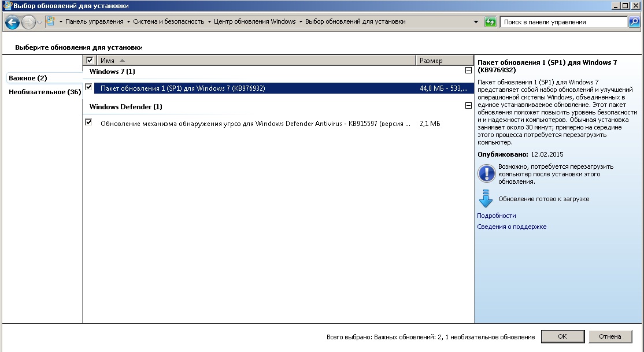This screenshot has width=644, height=352.
Task: Click the blue download arrow icon
Action: tap(486, 198)
